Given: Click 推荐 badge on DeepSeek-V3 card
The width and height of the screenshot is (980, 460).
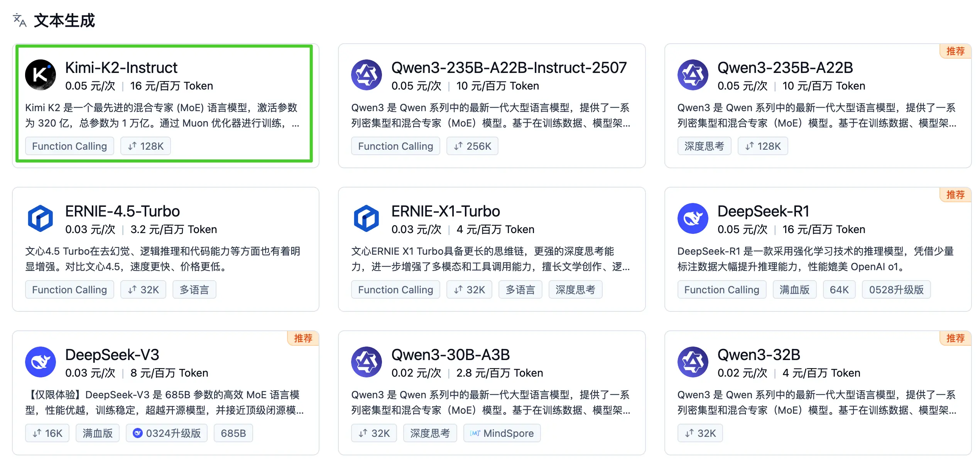Looking at the screenshot, I should (x=303, y=338).
